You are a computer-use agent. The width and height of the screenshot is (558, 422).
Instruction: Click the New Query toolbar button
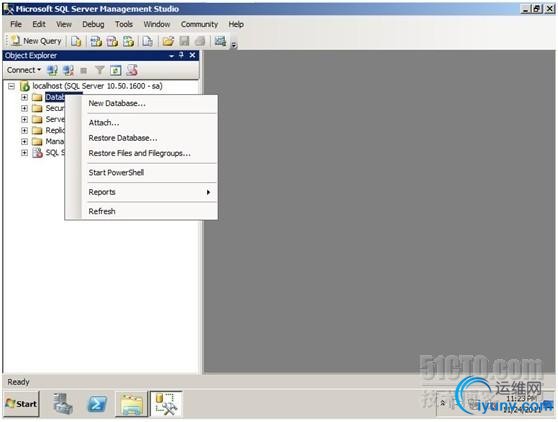36,41
